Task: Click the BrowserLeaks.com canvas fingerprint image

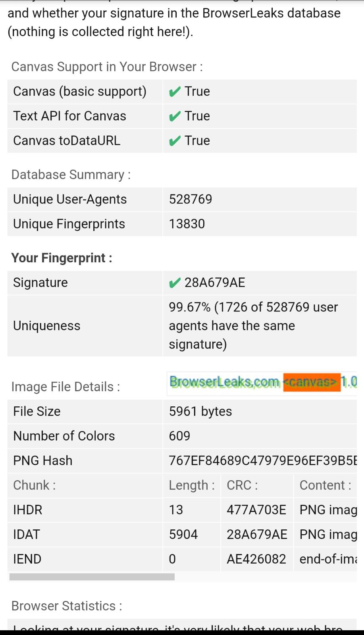Action: point(263,382)
